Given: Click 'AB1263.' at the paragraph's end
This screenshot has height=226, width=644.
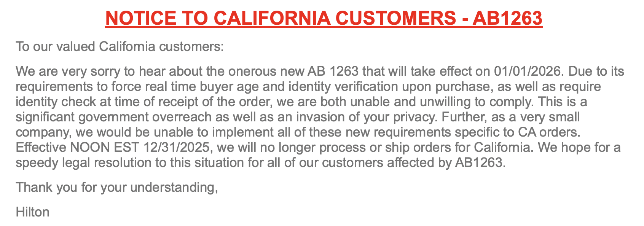Looking at the screenshot, I should click(x=480, y=162).
